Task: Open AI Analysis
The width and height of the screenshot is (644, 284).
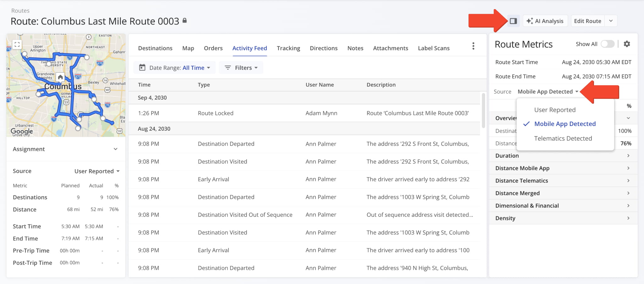Action: point(545,21)
